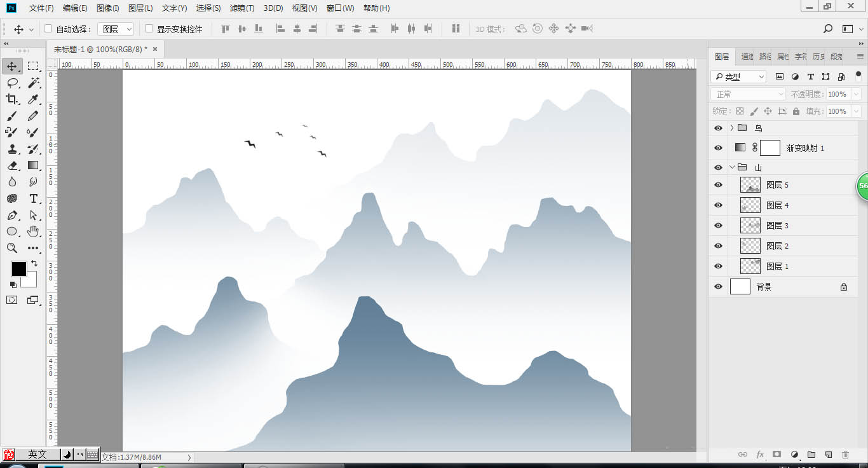Open the 文件(F) menu
Screen dimensions: 868x468
41,8
